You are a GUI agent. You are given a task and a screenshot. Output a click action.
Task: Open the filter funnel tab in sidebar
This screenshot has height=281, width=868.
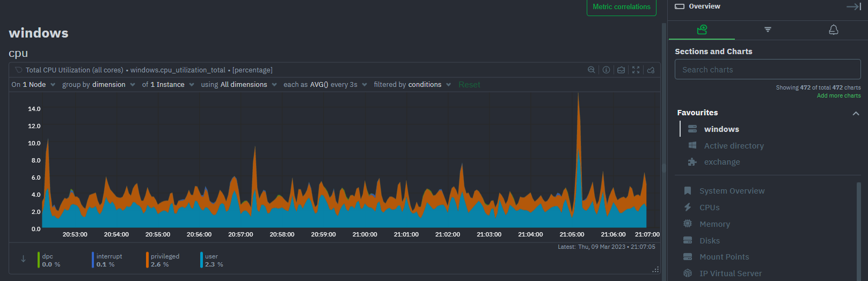pos(768,30)
